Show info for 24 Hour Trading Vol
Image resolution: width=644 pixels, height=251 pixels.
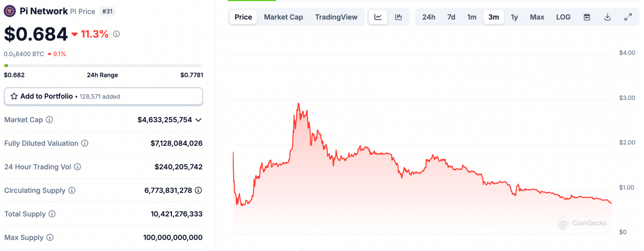(77, 167)
